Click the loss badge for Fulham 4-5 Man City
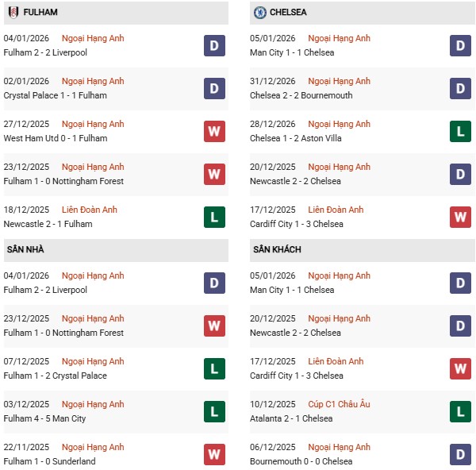 214,411
